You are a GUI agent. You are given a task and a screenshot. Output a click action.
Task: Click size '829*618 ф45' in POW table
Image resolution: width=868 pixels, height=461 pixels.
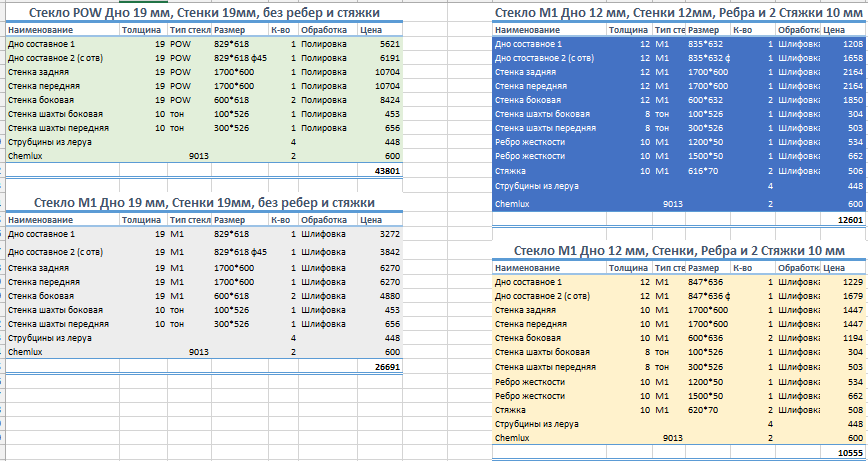(240, 58)
